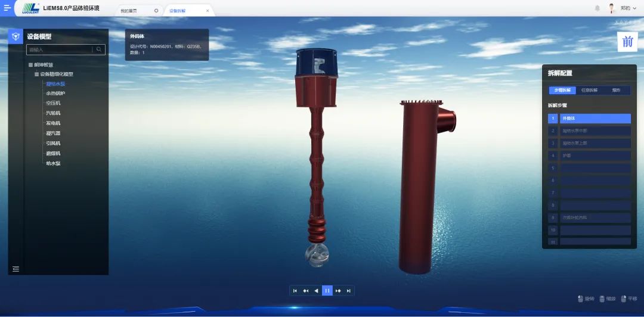This screenshot has height=317, width=644.
Task: Click the 前 front view cube
Action: pyautogui.click(x=627, y=42)
